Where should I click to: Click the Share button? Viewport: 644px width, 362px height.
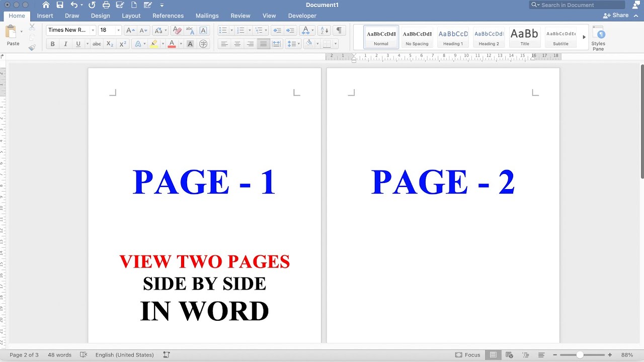pos(616,16)
